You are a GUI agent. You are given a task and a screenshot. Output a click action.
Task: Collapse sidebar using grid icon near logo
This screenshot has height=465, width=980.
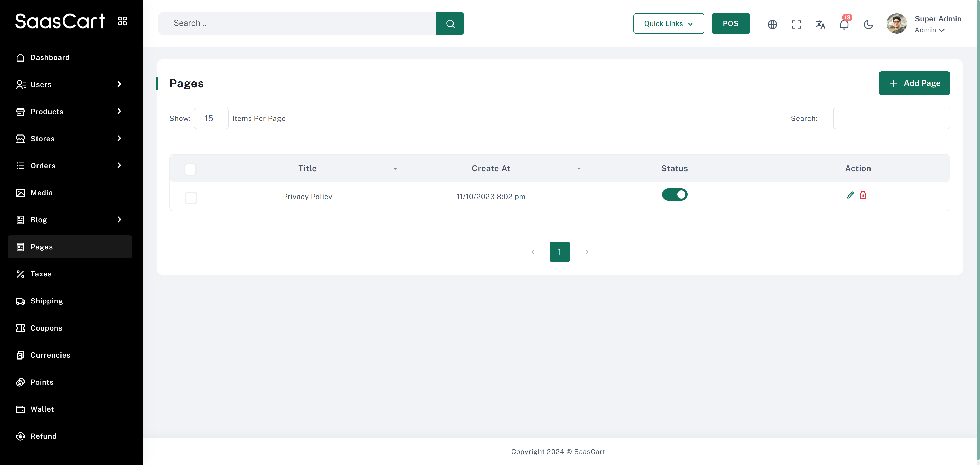[122, 21]
